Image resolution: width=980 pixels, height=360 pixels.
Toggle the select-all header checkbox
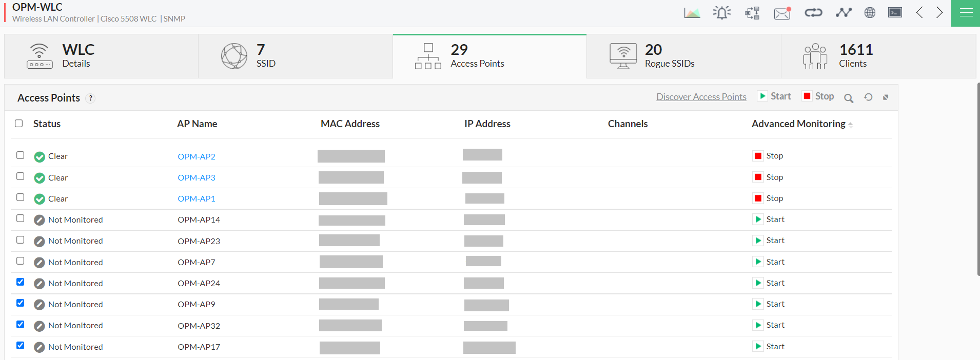pos(19,124)
